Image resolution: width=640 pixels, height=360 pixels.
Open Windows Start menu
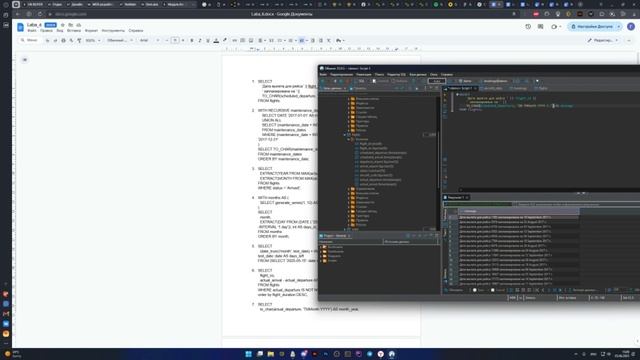(248, 354)
